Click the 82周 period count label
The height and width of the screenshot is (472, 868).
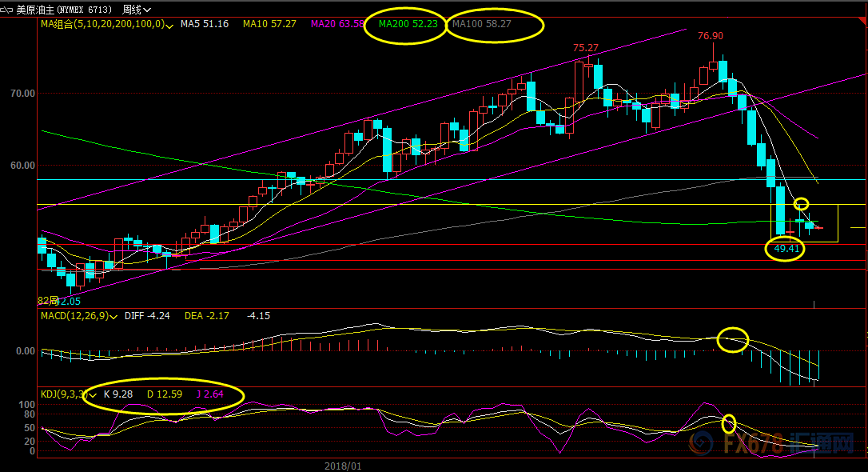(48, 301)
